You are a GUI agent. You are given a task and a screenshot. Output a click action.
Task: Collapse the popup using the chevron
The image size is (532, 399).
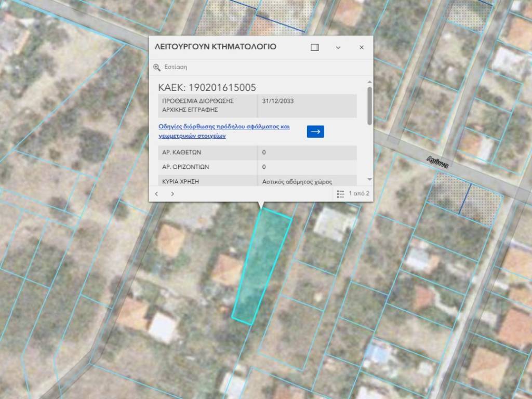[338, 47]
